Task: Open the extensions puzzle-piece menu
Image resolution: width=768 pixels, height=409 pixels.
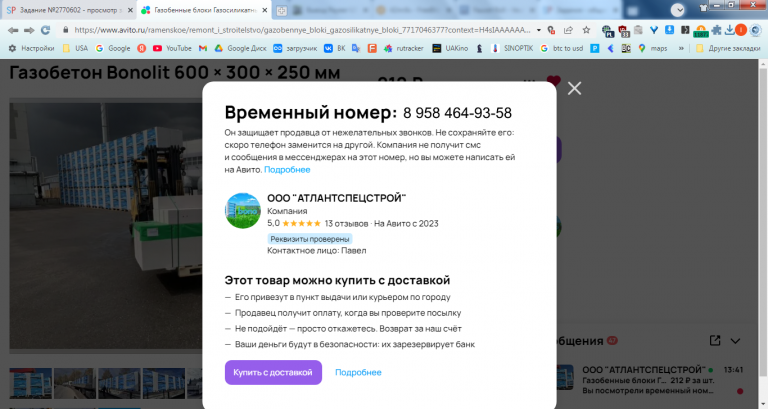Action: pyautogui.click(x=717, y=30)
